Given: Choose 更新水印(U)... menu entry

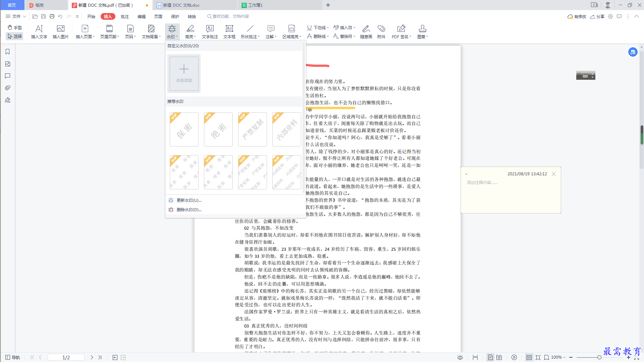Looking at the screenshot, I should 189,200.
